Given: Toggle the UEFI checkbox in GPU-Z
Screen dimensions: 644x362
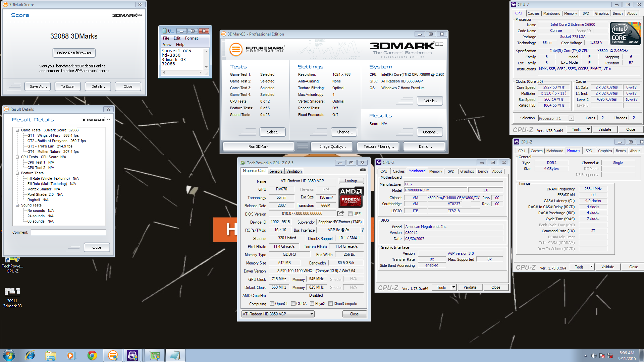Looking at the screenshot, I should pos(350,214).
